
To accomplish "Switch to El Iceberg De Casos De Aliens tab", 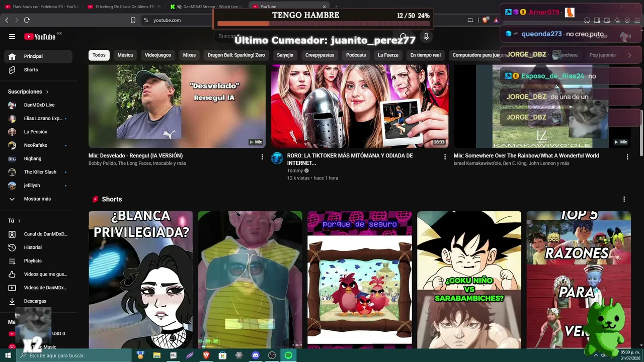I will point(124,7).
